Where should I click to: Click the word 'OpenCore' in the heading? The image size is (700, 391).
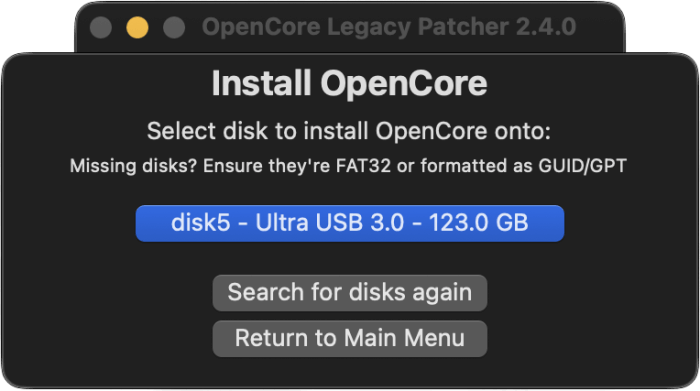pos(404,83)
